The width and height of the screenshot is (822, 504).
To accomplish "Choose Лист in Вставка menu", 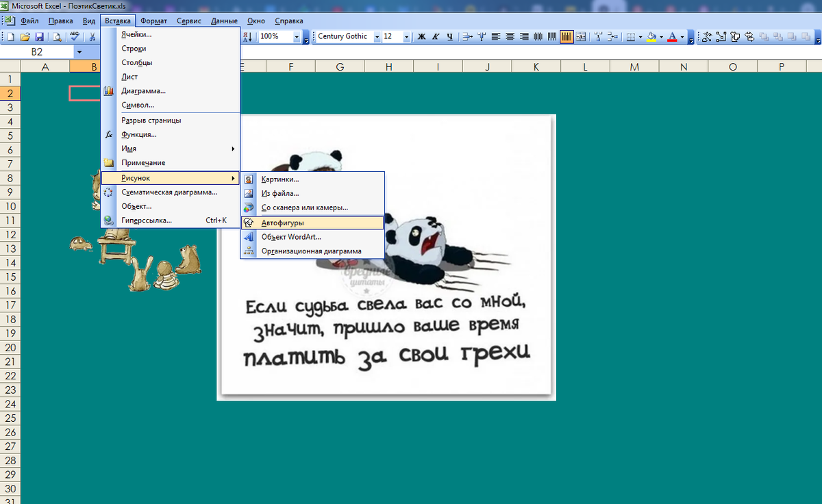I will [x=171, y=77].
